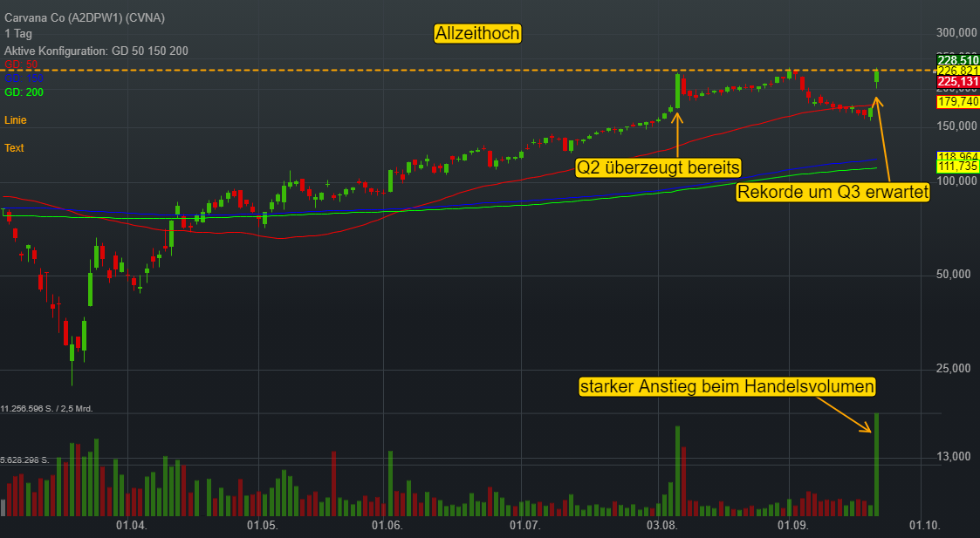Click the chart title Carvana Co (A2DPW1) (CVNA)

tap(85, 17)
